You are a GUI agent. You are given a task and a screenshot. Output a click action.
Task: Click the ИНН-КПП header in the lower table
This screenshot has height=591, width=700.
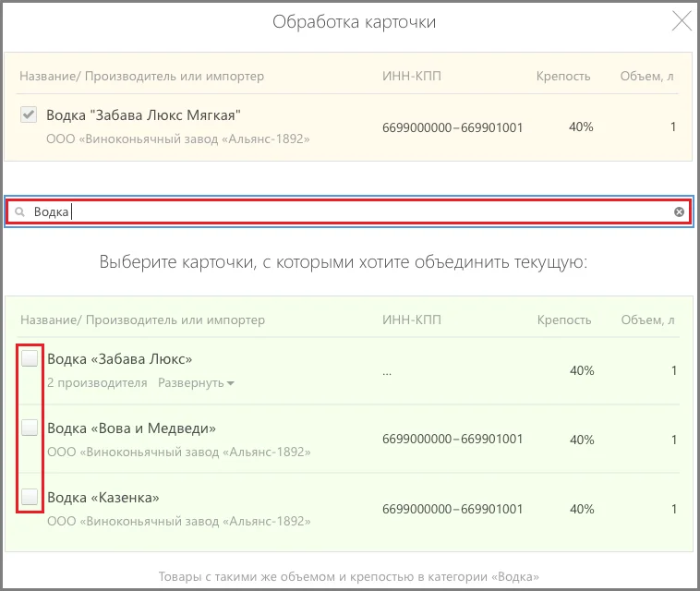(412, 320)
